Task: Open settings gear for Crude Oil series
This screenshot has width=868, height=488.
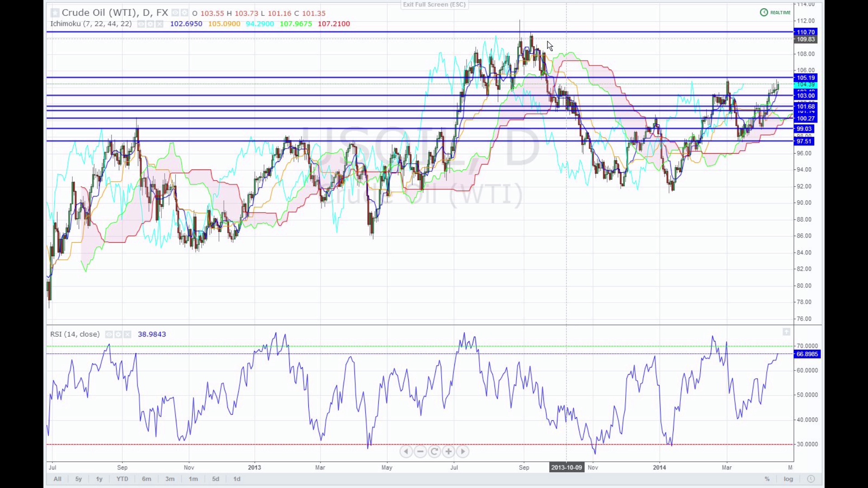Action: point(184,13)
